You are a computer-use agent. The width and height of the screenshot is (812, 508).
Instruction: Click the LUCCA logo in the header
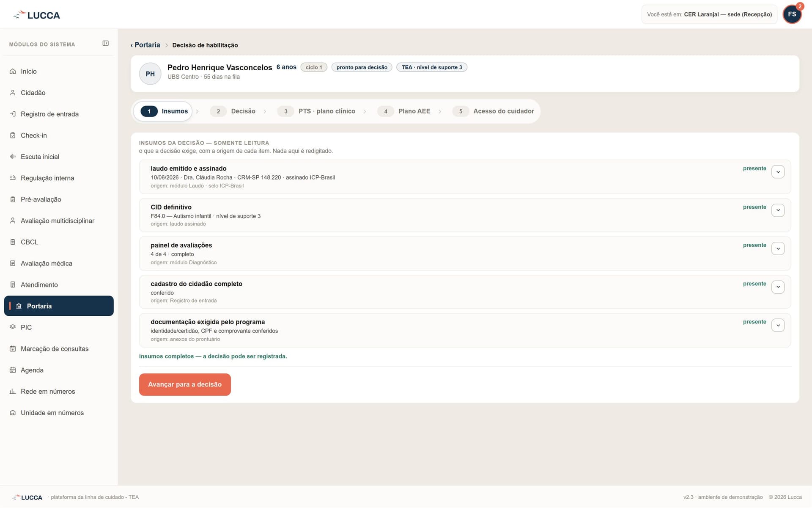click(37, 15)
